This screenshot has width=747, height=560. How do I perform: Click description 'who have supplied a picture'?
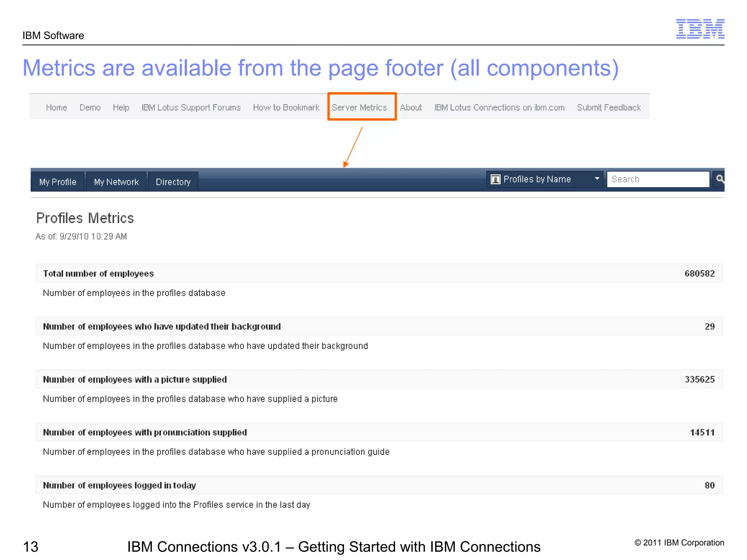click(190, 399)
